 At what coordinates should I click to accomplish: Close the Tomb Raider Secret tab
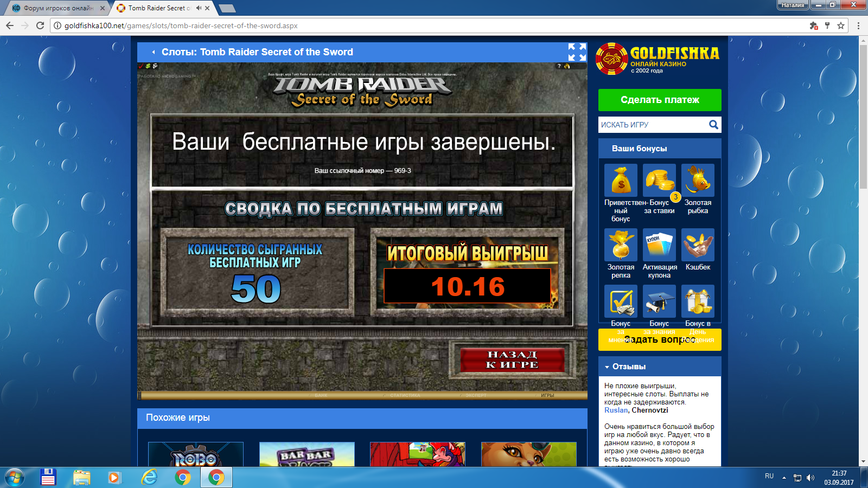pos(207,8)
